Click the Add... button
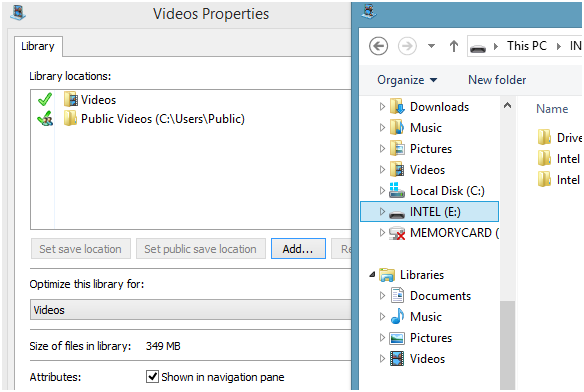584x392 pixels. (x=298, y=249)
